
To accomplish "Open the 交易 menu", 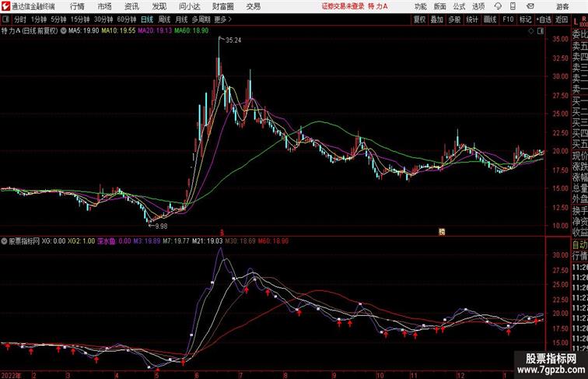I will click(x=253, y=6).
